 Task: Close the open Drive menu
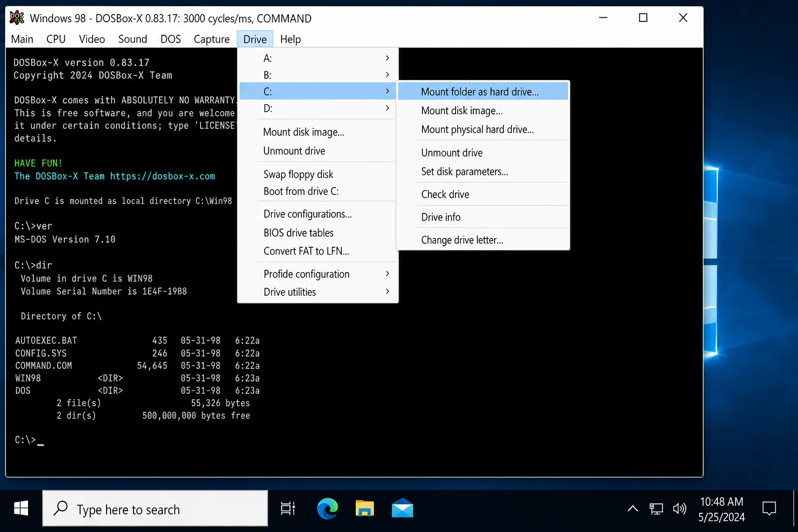pos(255,39)
